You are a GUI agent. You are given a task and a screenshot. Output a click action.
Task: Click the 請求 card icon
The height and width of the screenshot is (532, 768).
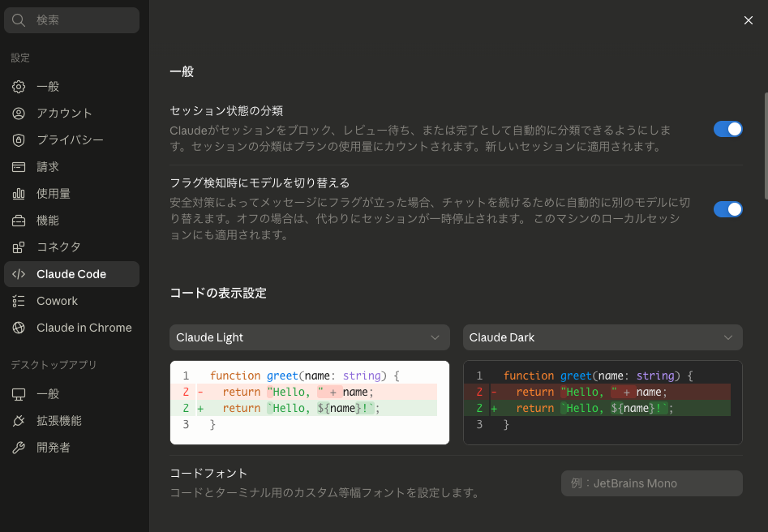[x=19, y=167]
